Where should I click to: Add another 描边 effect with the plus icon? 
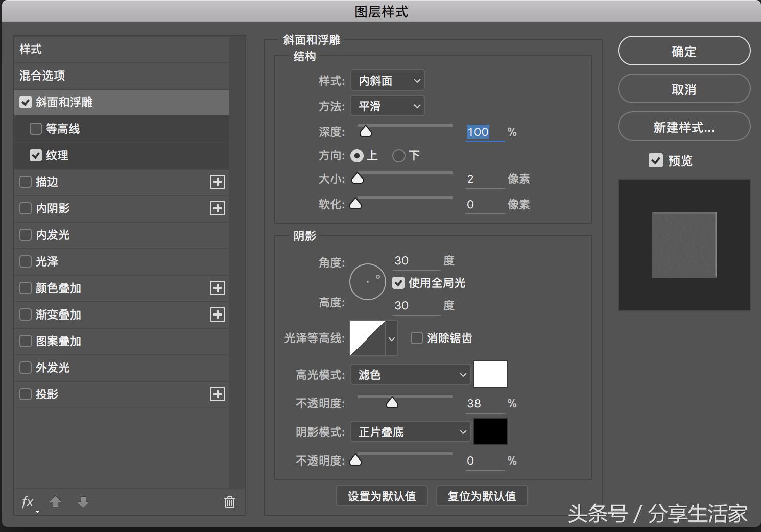coord(218,182)
